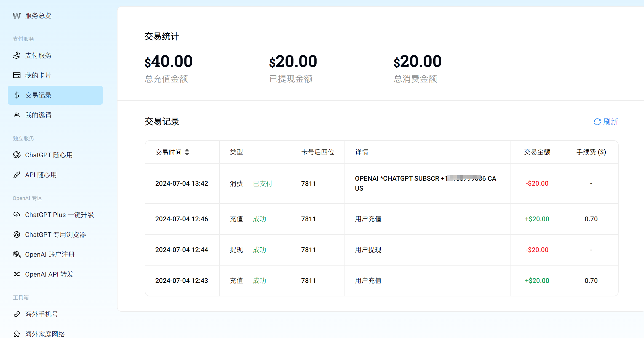The image size is (644, 338).
Task: Click the 0.70 fee in 12:43 row
Action: (591, 281)
